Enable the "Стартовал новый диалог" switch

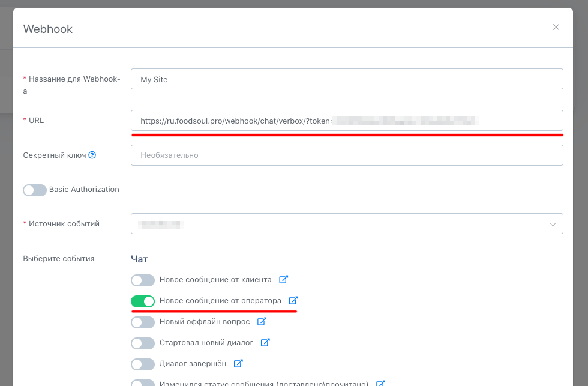coord(143,342)
